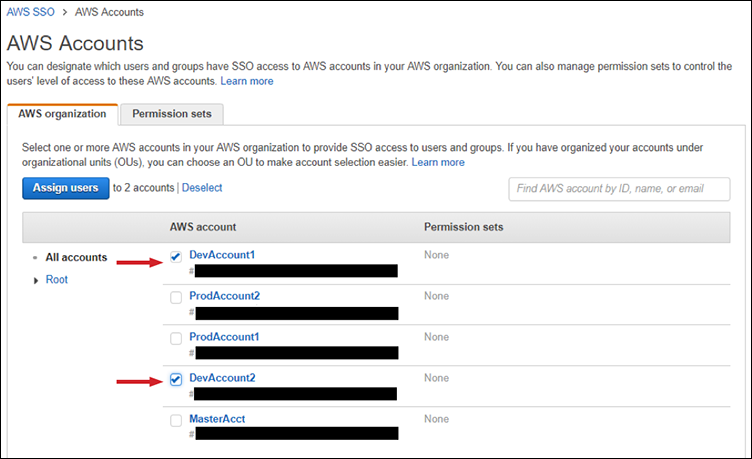This screenshot has width=752, height=459.
Task: Click 'to 2 accounts' text
Action: pyautogui.click(x=143, y=188)
